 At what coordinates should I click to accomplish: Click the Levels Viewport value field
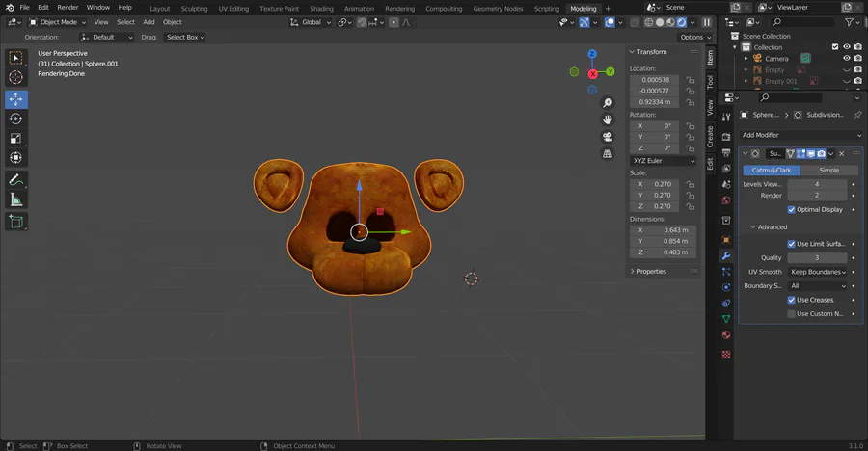[x=817, y=184]
